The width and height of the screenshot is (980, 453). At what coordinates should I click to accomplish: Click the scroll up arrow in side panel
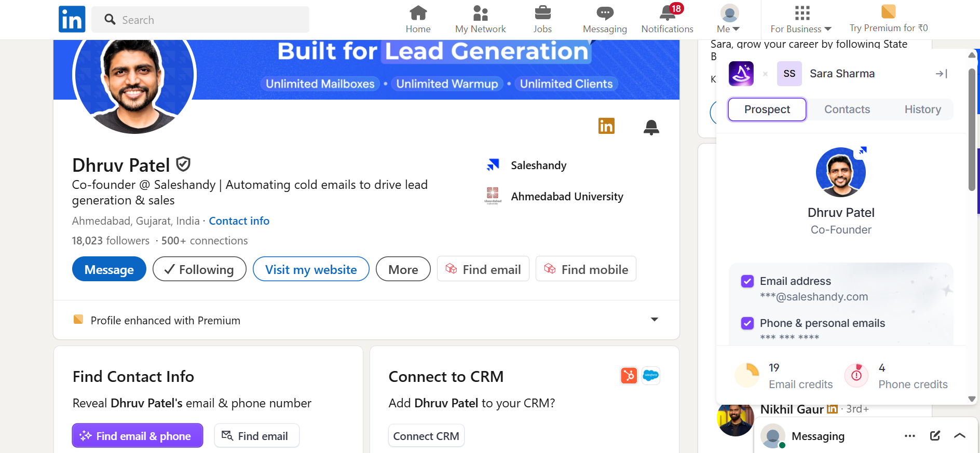pos(972,54)
